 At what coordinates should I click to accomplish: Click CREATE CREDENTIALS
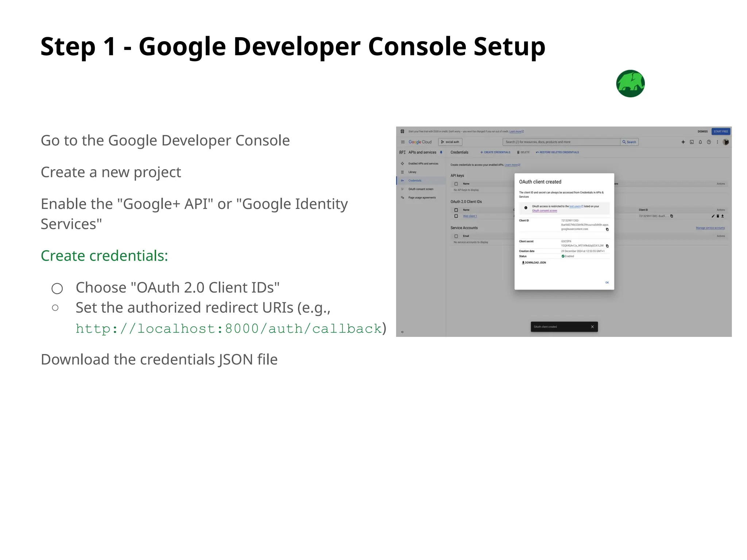(495, 152)
